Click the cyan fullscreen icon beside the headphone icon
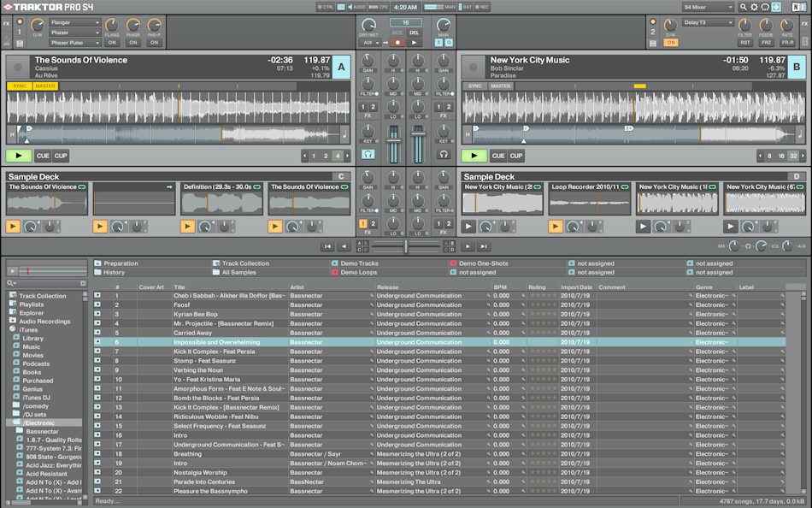 click(776, 7)
